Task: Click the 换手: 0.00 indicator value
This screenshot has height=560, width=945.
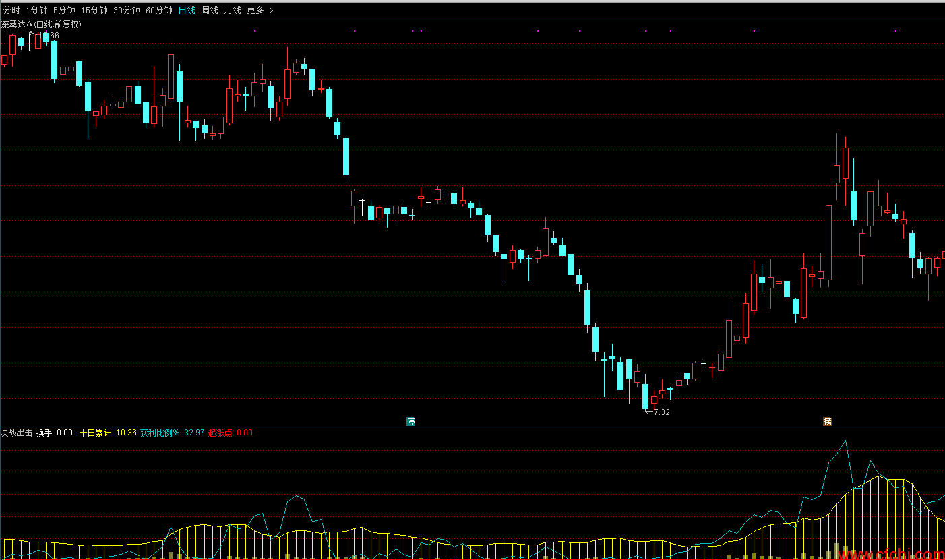Action: (x=55, y=433)
